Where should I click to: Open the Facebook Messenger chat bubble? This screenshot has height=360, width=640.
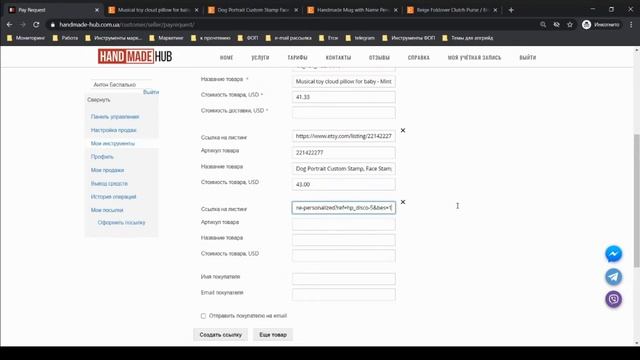pos(613,254)
